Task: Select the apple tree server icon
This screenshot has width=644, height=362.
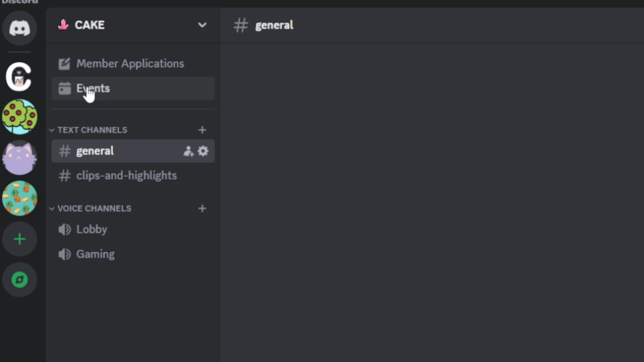Action: point(19,117)
